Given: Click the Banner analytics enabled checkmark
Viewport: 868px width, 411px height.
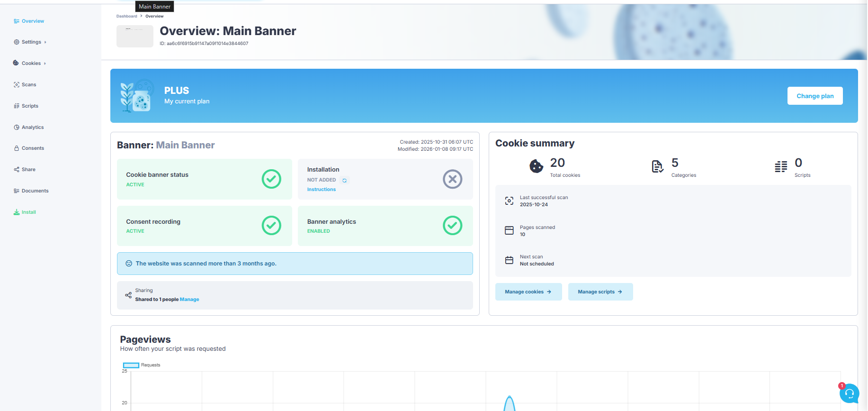Looking at the screenshot, I should tap(452, 226).
